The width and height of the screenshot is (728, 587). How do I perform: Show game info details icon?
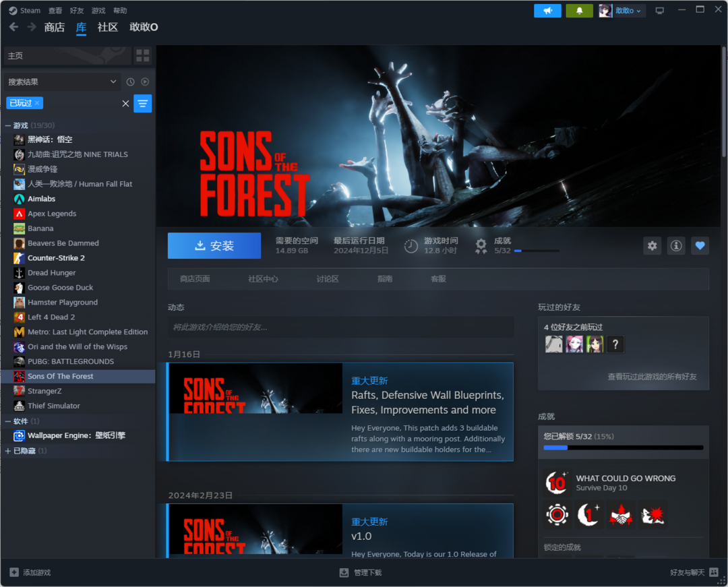676,245
